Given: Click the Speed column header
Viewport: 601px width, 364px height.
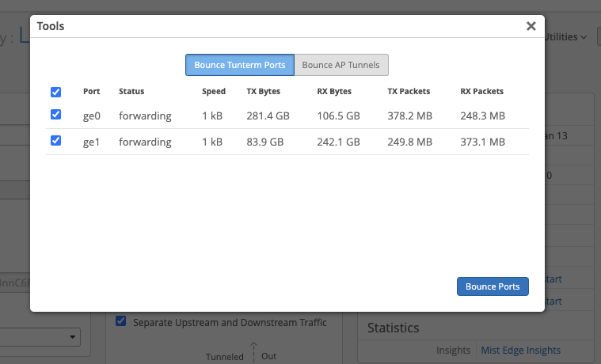Looking at the screenshot, I should click(214, 92).
